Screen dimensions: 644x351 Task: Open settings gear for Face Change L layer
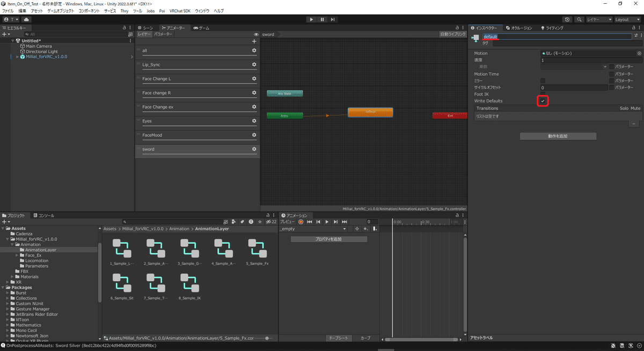[254, 78]
